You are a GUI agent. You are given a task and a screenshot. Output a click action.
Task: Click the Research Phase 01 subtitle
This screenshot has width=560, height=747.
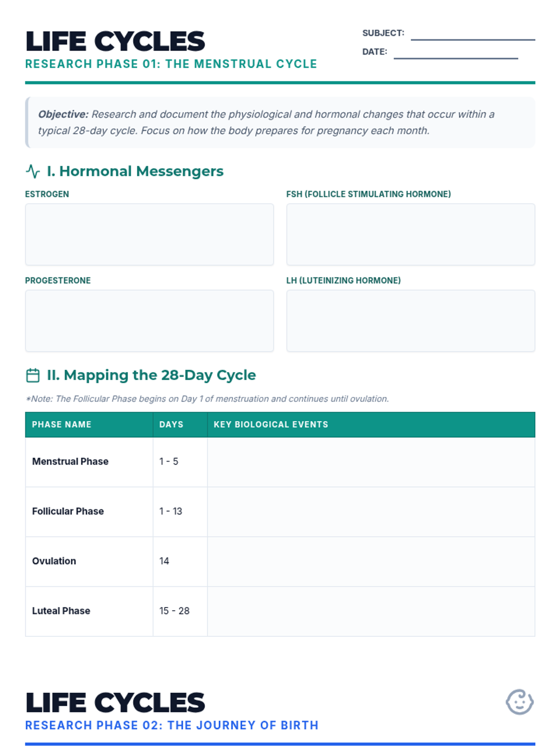click(x=171, y=64)
